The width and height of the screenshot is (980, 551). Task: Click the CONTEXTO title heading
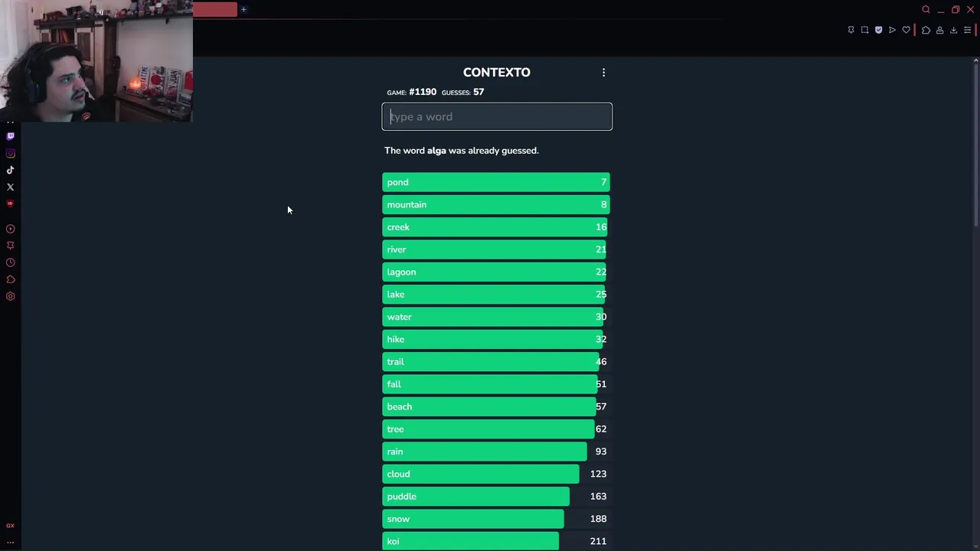496,72
